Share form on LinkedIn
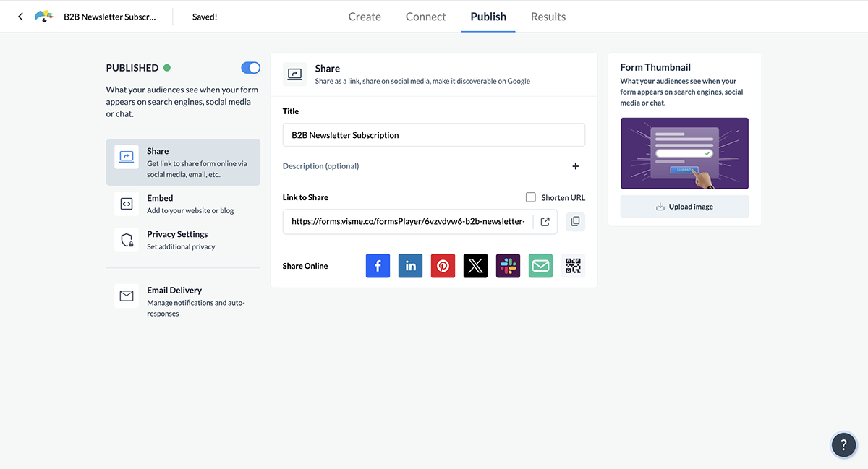Image resolution: width=868 pixels, height=469 pixels. click(410, 266)
